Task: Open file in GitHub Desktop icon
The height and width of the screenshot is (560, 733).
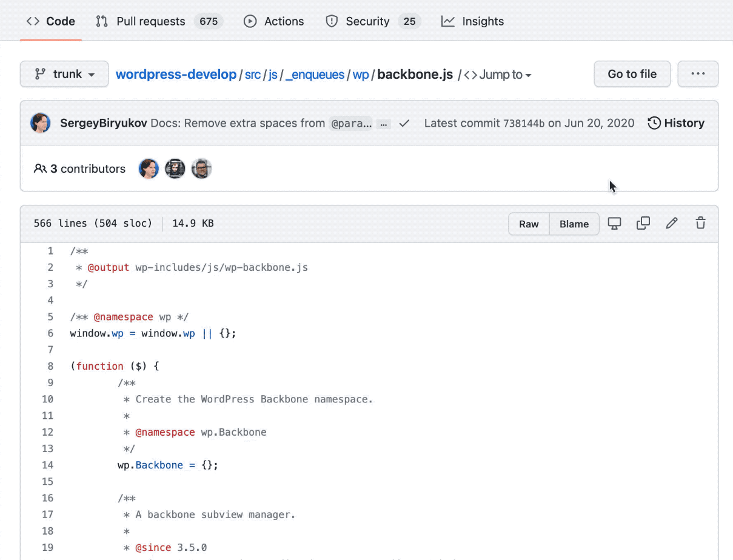Action: click(615, 224)
